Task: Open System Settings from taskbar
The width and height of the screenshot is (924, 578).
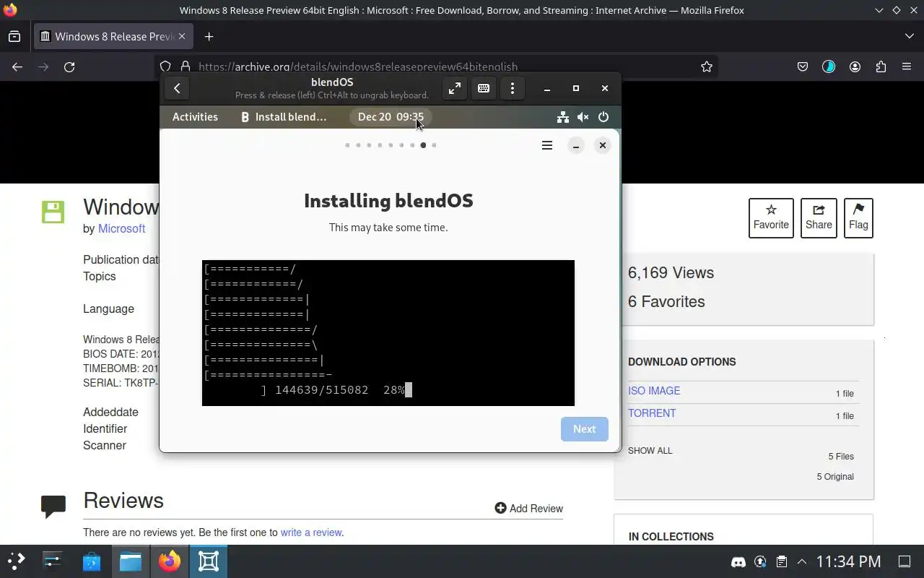Action: pyautogui.click(x=53, y=561)
